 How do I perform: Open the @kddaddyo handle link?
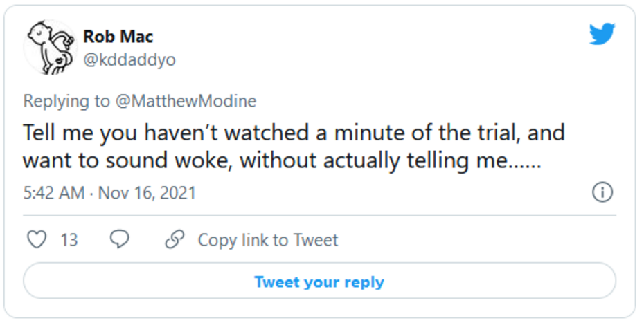[x=129, y=60]
